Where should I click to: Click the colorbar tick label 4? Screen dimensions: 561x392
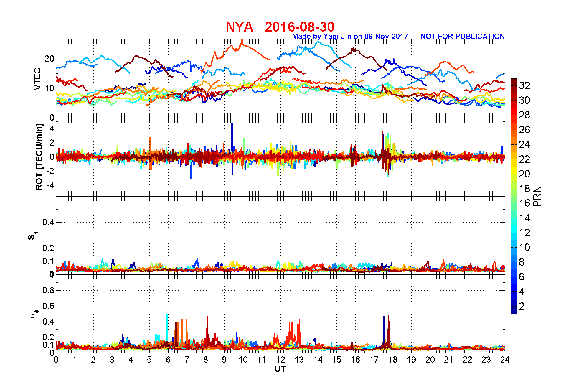point(522,291)
